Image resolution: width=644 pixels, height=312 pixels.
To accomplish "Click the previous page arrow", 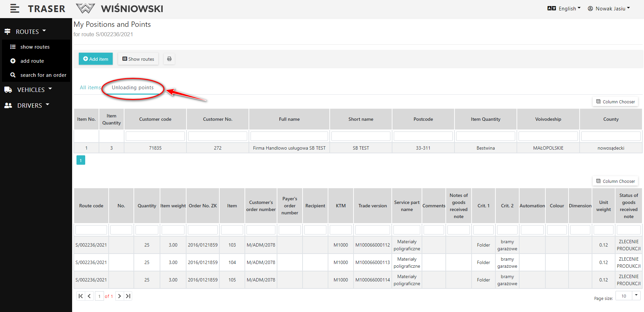I will [89, 296].
